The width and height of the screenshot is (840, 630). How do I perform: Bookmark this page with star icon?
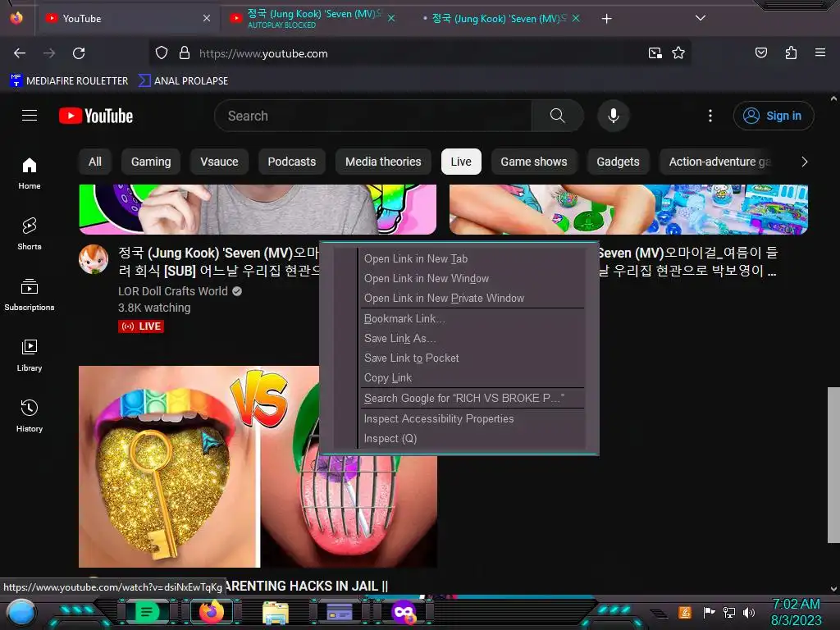coord(678,53)
